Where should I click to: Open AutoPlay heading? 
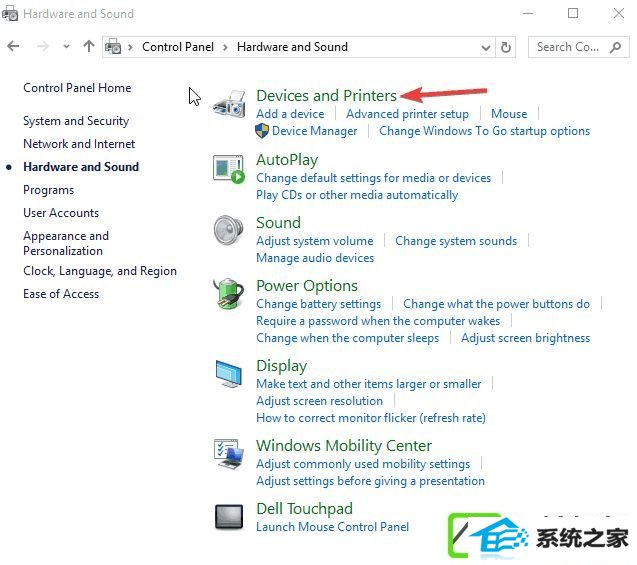[x=287, y=160]
